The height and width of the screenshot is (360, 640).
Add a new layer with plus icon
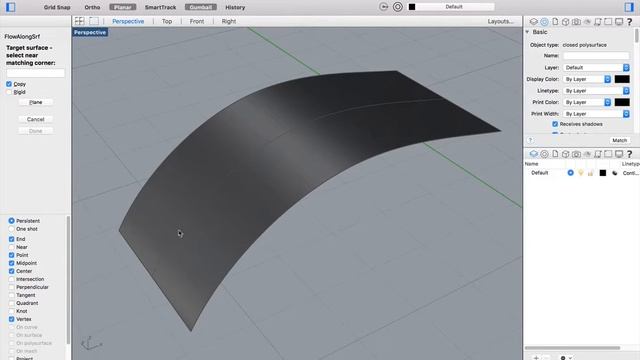click(x=536, y=358)
